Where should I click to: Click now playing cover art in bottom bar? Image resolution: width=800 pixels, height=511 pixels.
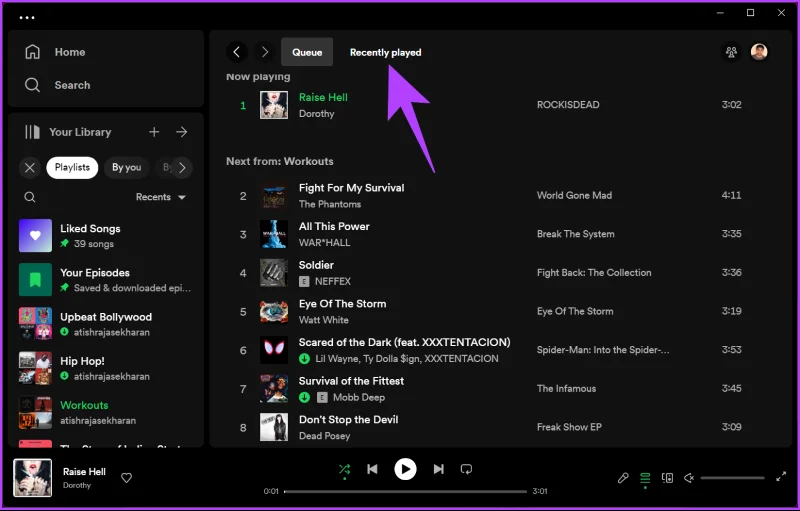(33, 478)
